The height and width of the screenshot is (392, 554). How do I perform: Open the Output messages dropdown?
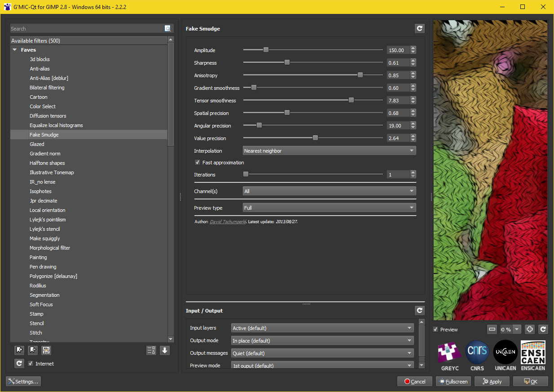tap(322, 353)
